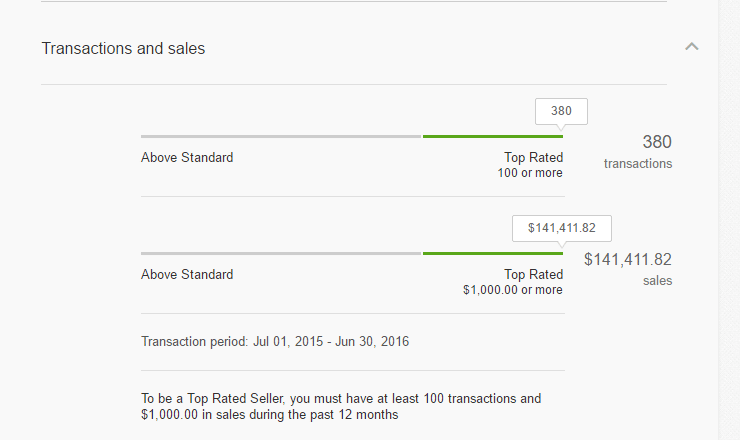
Task: Click the gray Above Standard sales bar
Action: click(281, 254)
